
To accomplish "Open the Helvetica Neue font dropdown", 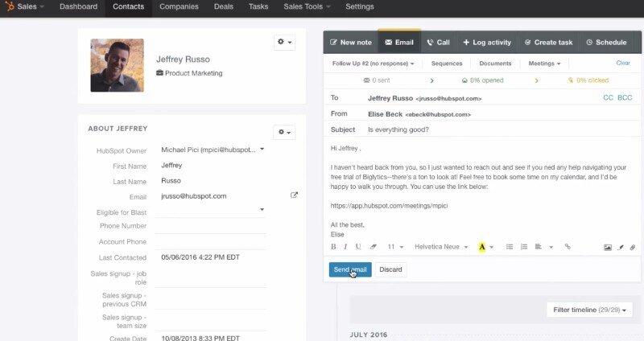I will click(441, 247).
